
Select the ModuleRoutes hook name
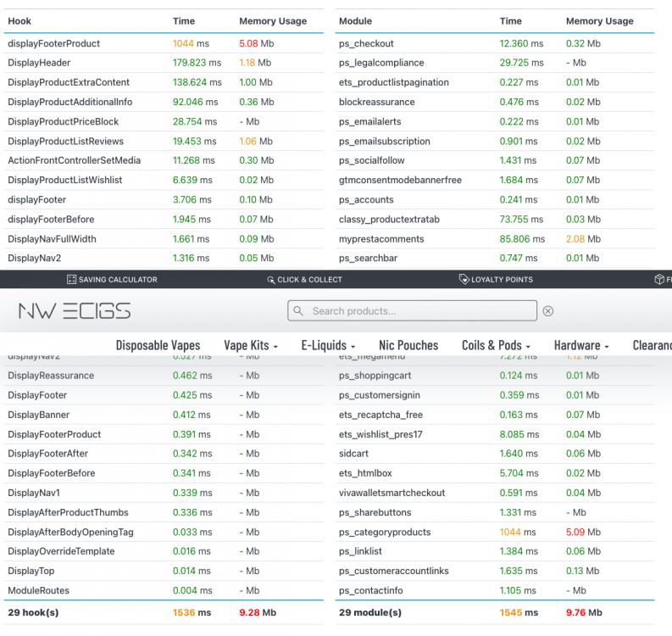click(38, 590)
